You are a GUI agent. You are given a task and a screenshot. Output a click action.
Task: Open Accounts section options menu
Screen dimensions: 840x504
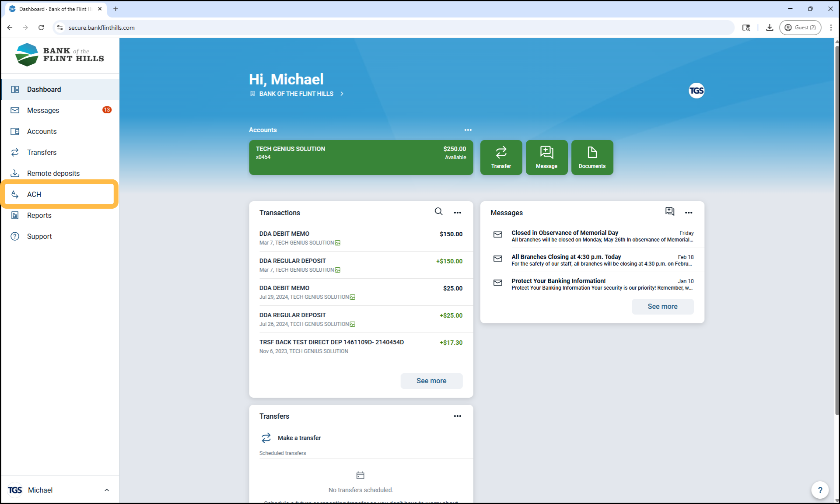point(468,130)
